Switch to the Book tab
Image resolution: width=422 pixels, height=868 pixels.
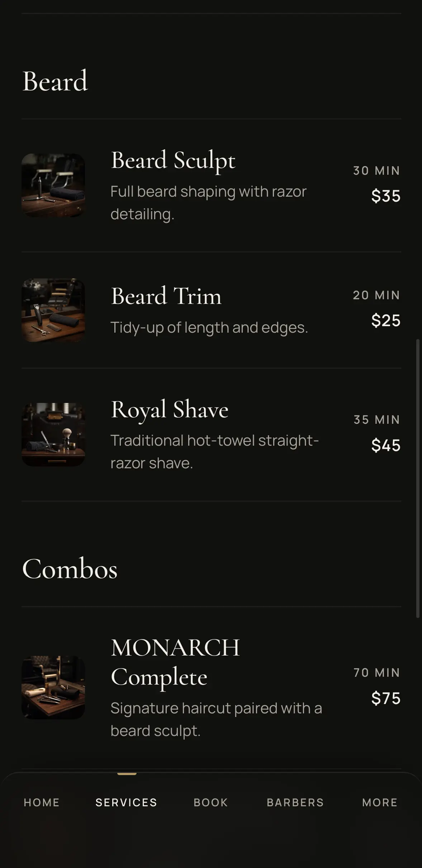(211, 802)
